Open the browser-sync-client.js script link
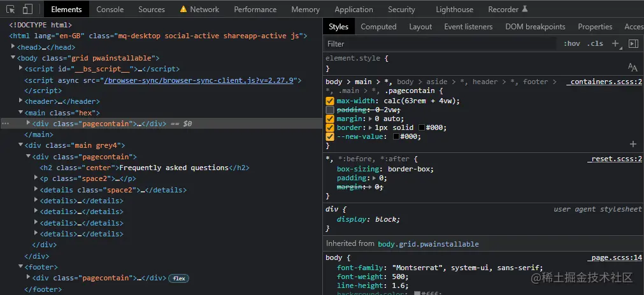644x295 pixels. 199,80
